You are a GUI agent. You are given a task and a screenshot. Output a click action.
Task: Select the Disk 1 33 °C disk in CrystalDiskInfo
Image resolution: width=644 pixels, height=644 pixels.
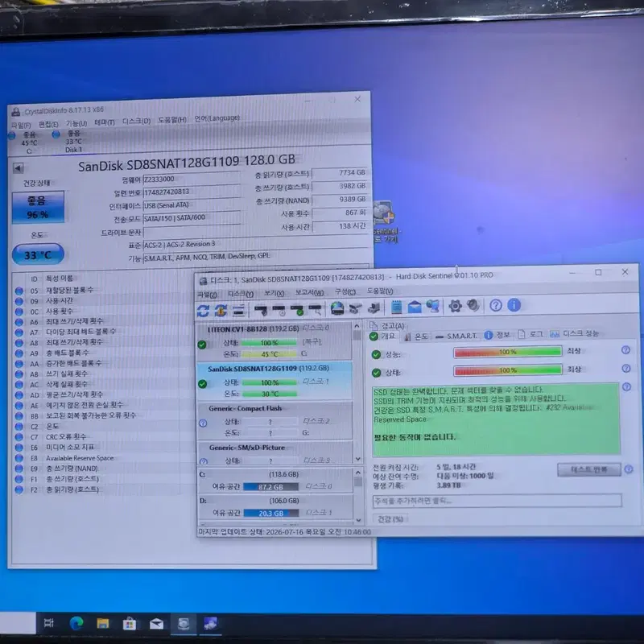coord(68,142)
